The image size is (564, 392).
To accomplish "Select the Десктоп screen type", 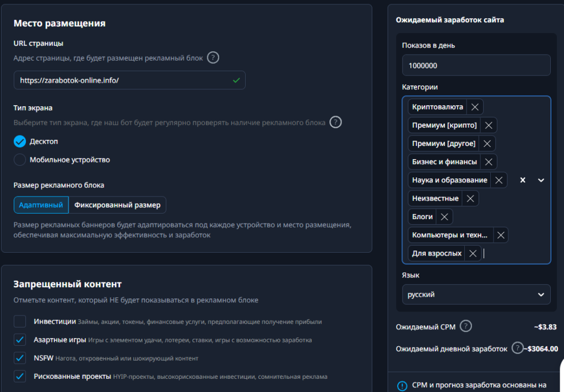I will (20, 141).
